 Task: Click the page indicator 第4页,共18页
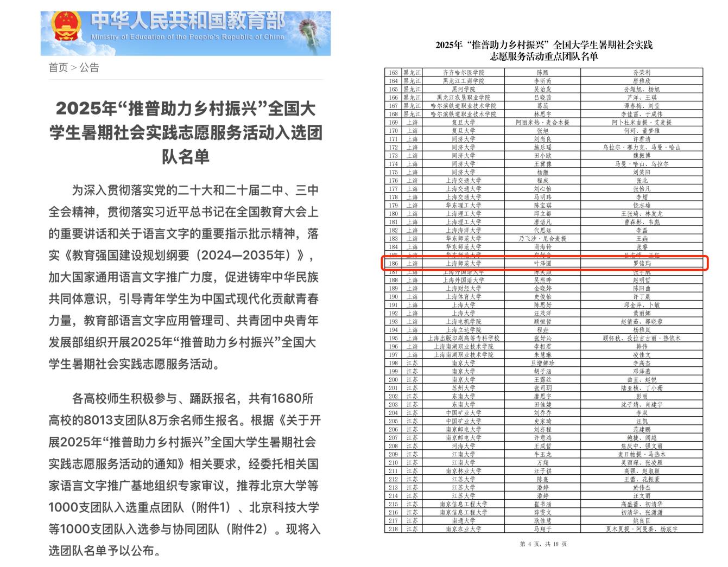pos(543,544)
